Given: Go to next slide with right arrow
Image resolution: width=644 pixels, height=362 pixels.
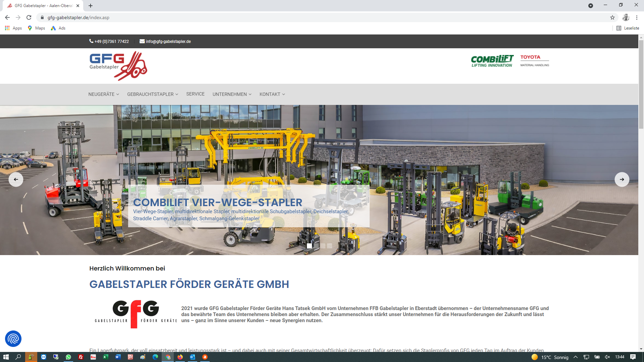Looking at the screenshot, I should coord(622,179).
